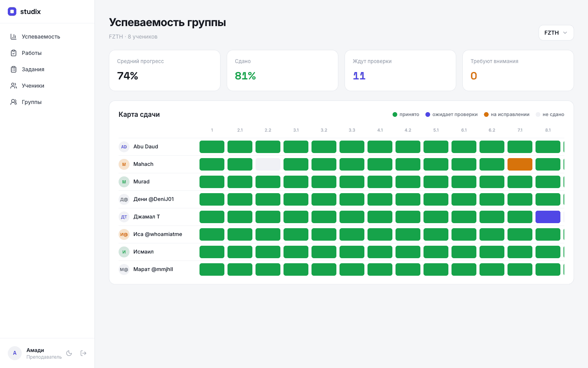Open student Иса @whoamiatme name
This screenshot has height=368, width=588.
157,234
